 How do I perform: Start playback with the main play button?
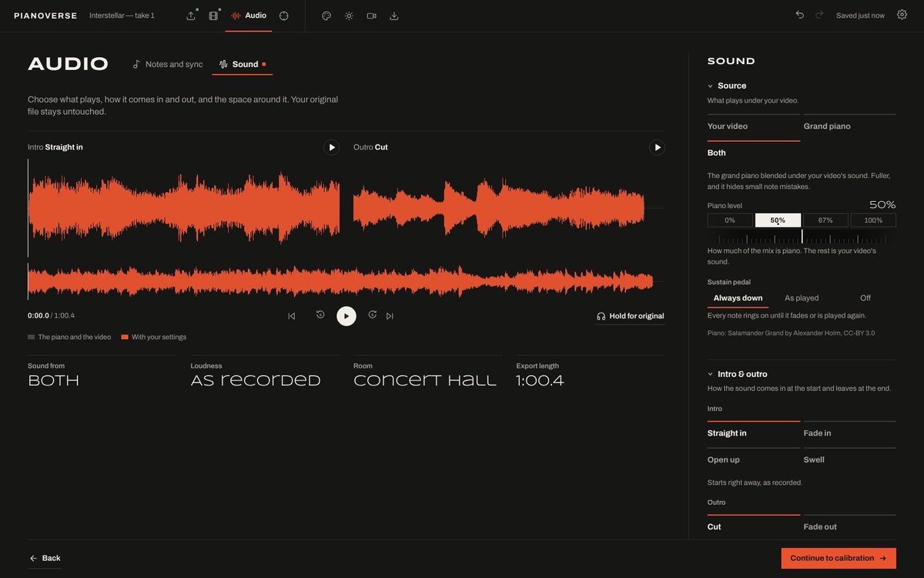(x=346, y=316)
